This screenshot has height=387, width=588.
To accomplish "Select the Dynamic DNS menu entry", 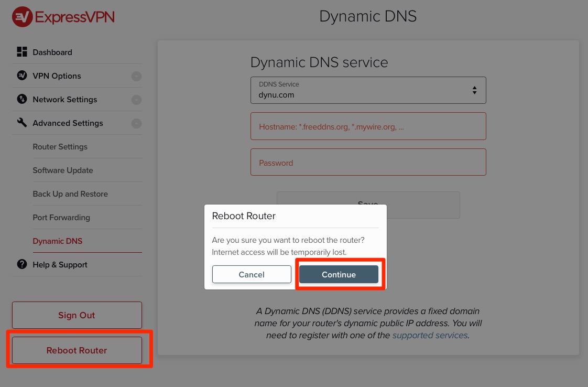I will [x=58, y=241].
